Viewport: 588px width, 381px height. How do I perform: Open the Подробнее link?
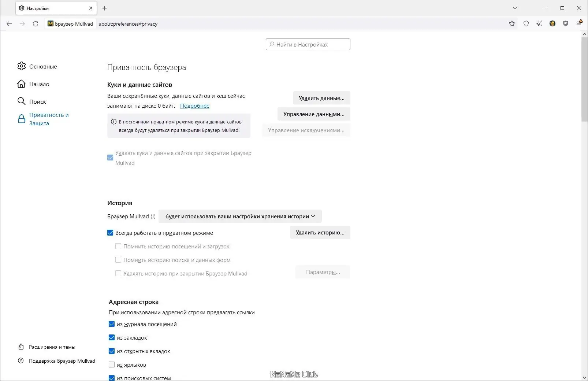click(195, 106)
